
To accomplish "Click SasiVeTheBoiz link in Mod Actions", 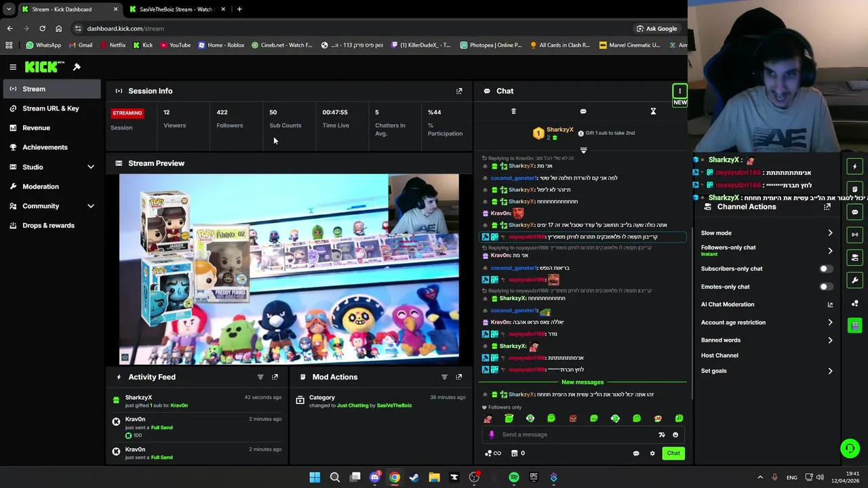I will pyautogui.click(x=394, y=405).
